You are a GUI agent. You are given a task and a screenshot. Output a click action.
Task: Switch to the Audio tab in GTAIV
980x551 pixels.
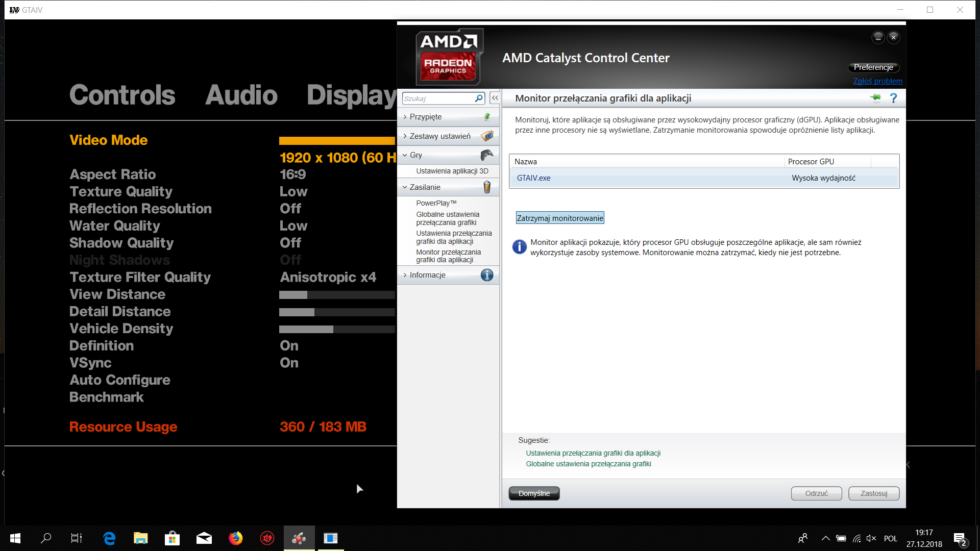tap(241, 95)
